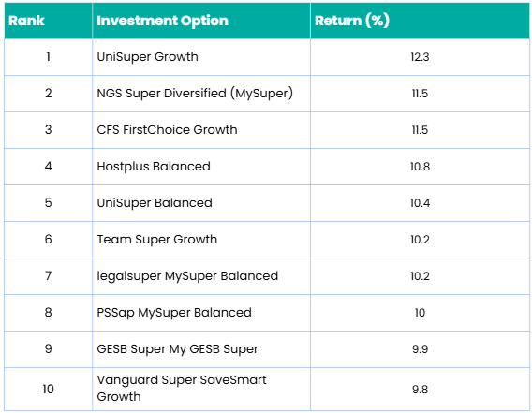Click the Investment Option column header

201,21
